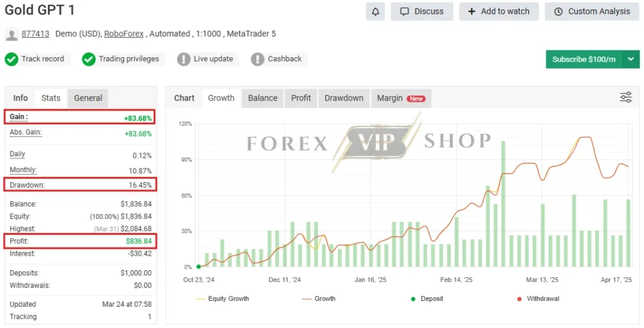Click the Drawdown value 16.45%
Screen dimensions: 644x328
(140, 185)
